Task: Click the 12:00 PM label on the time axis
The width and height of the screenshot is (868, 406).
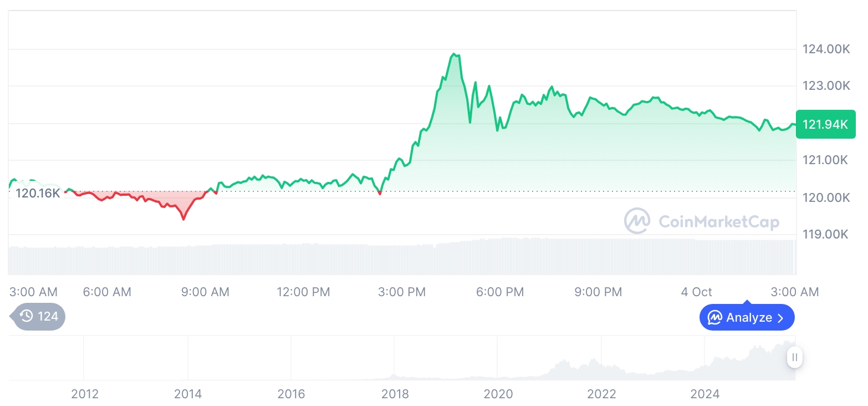Action: coord(303,292)
